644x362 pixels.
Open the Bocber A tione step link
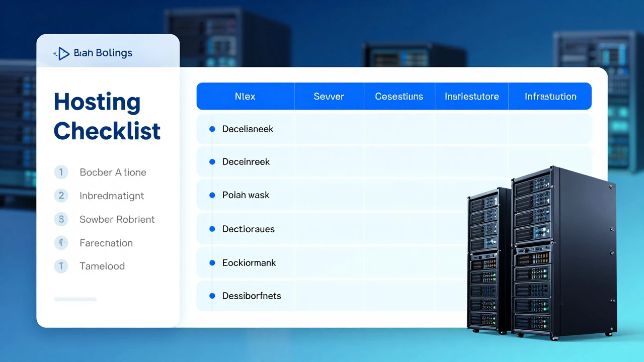[x=113, y=172]
